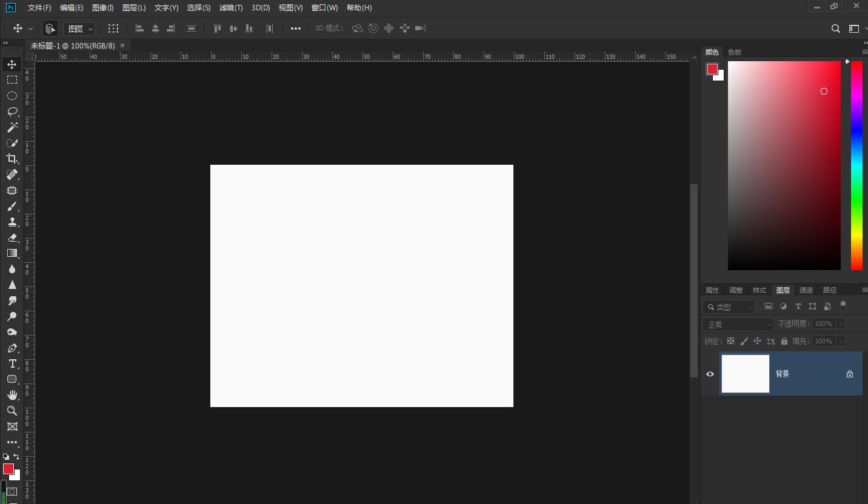Open the layer filter 类型 dropdown
The width and height of the screenshot is (868, 504).
point(729,307)
